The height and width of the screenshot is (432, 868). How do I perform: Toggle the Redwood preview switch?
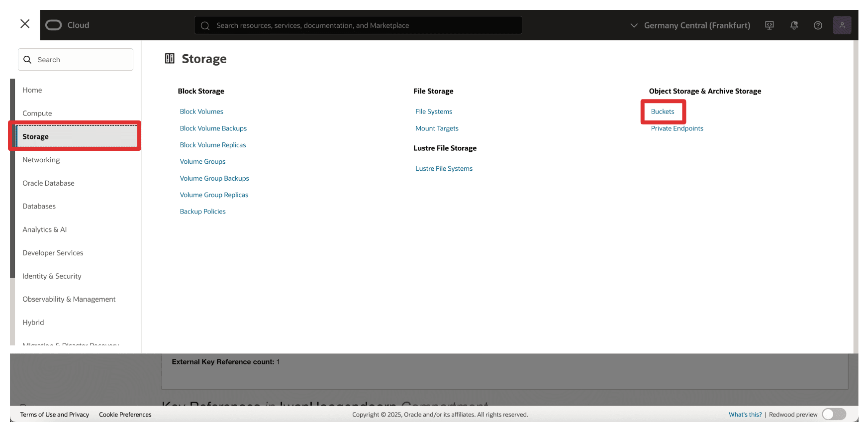[834, 414]
